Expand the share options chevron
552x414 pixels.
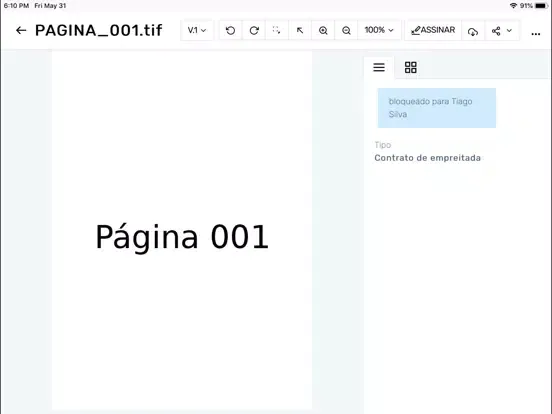[x=509, y=31]
